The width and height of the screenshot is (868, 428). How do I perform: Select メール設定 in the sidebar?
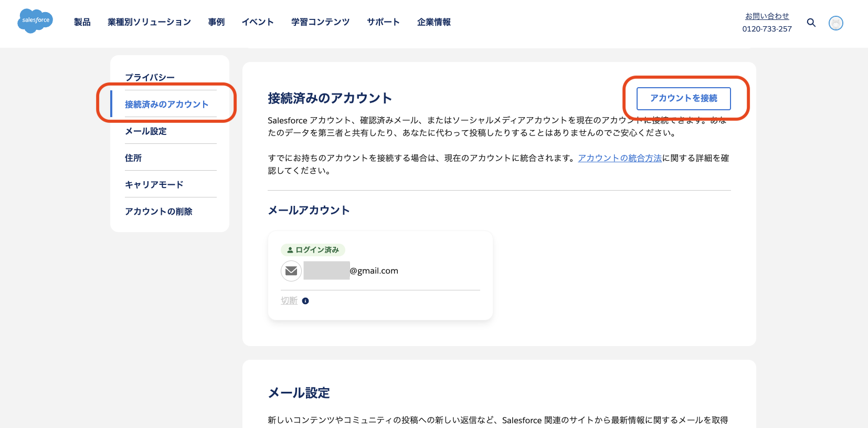[145, 131]
